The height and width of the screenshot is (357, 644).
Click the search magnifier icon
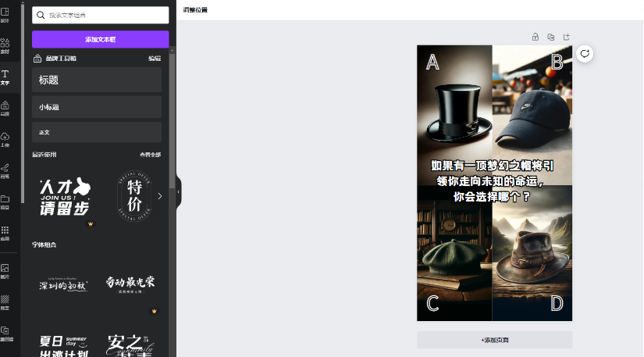41,15
